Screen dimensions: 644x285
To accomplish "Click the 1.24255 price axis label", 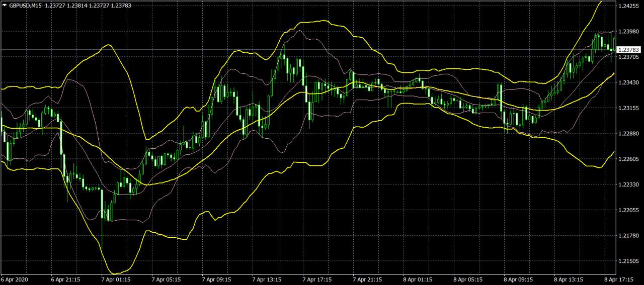I will 629,6.
